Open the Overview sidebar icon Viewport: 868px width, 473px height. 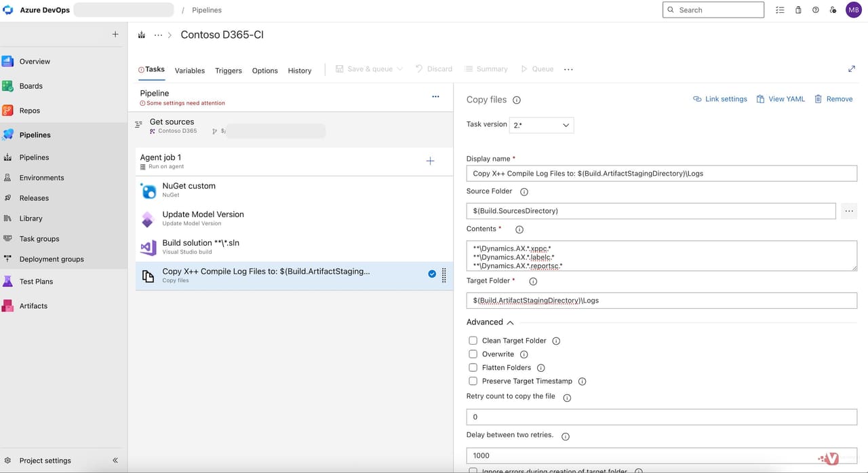(x=8, y=61)
